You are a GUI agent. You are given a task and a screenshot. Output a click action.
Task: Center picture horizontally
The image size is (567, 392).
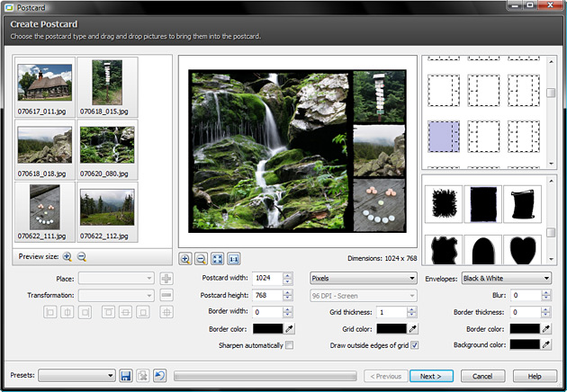[x=67, y=312]
